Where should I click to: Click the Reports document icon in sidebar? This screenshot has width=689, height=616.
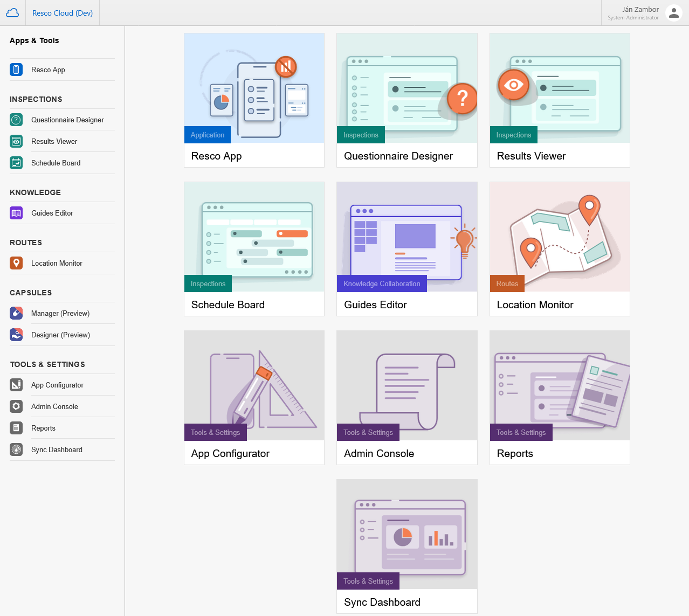[16, 428]
